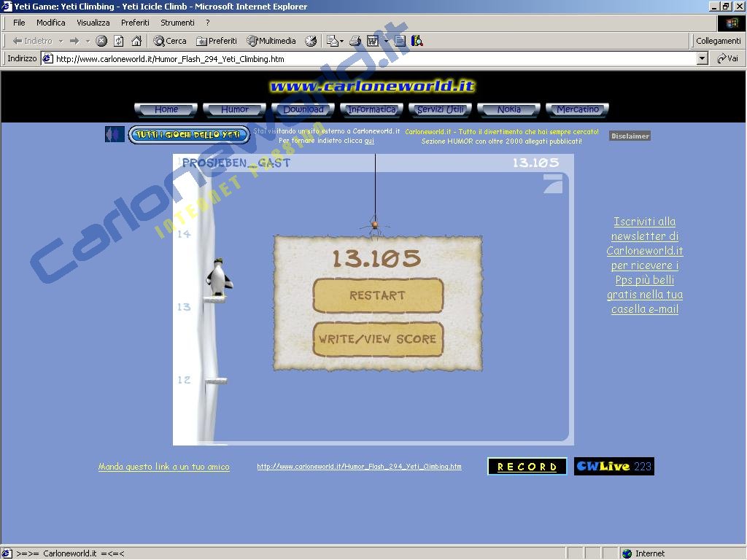Open the Multimedia toolbar button
Viewport: 747px width, 560px height.
[x=271, y=41]
